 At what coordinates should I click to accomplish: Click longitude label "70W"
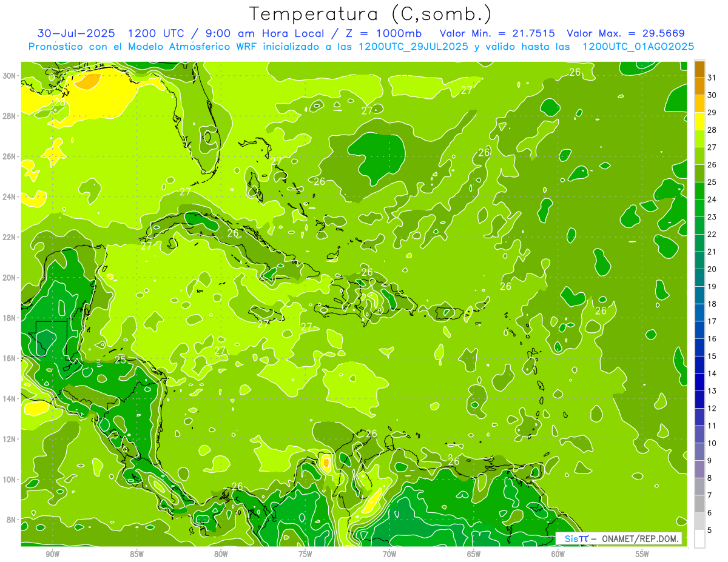pos(389,554)
